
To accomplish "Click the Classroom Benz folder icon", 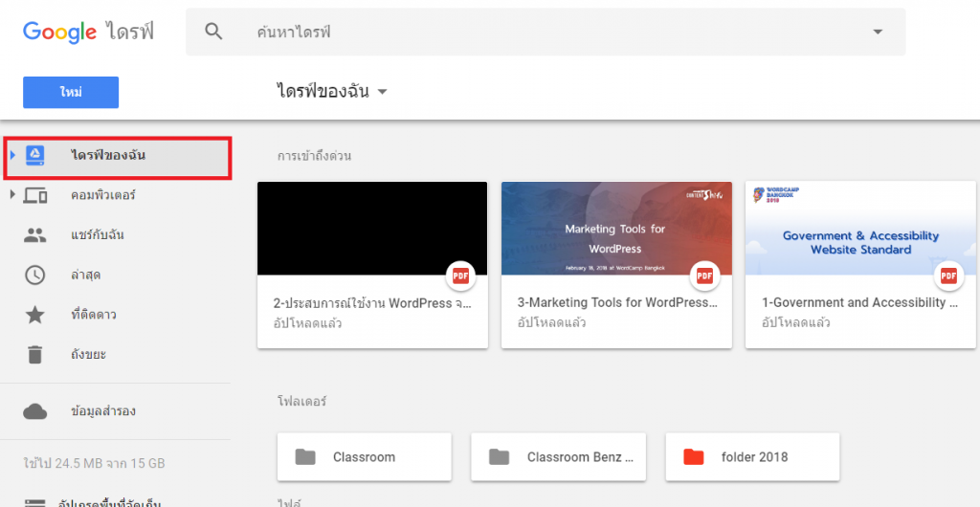I will pyautogui.click(x=499, y=457).
